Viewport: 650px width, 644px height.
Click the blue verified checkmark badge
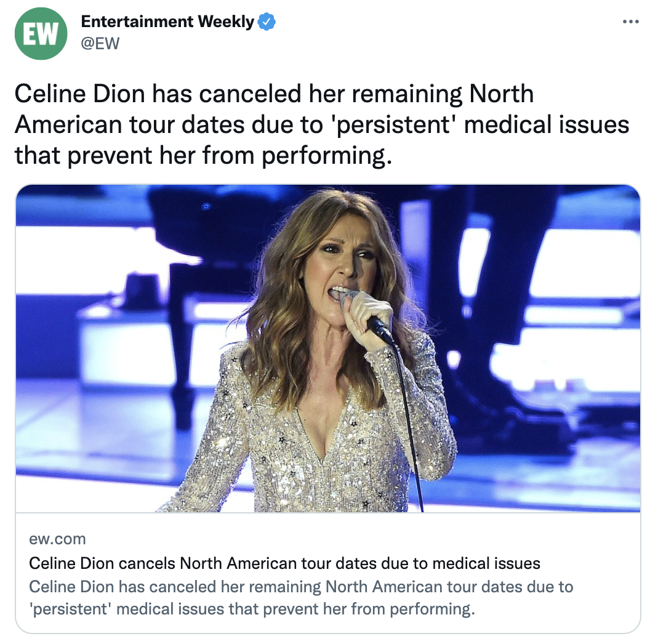(x=267, y=22)
